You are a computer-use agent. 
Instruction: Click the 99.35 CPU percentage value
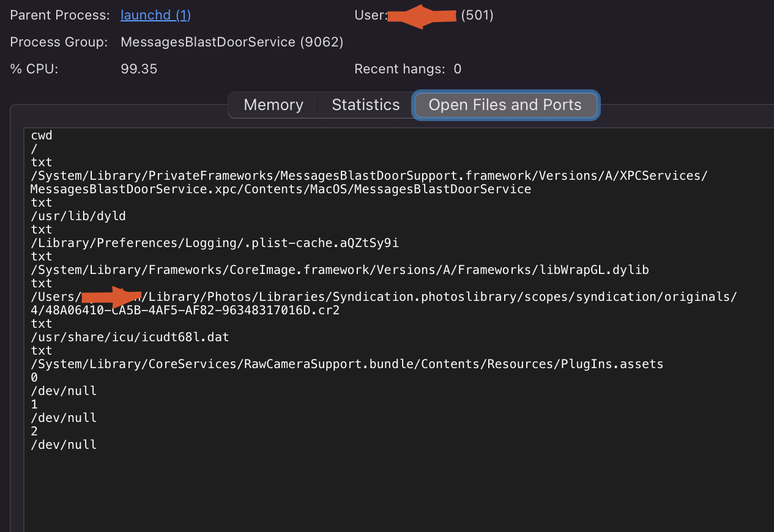pyautogui.click(x=139, y=69)
